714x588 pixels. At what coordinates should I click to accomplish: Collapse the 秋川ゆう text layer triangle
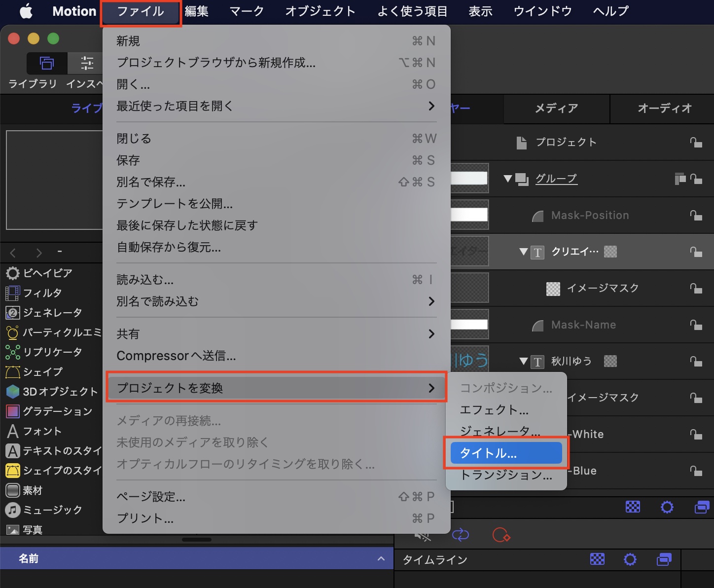(524, 361)
